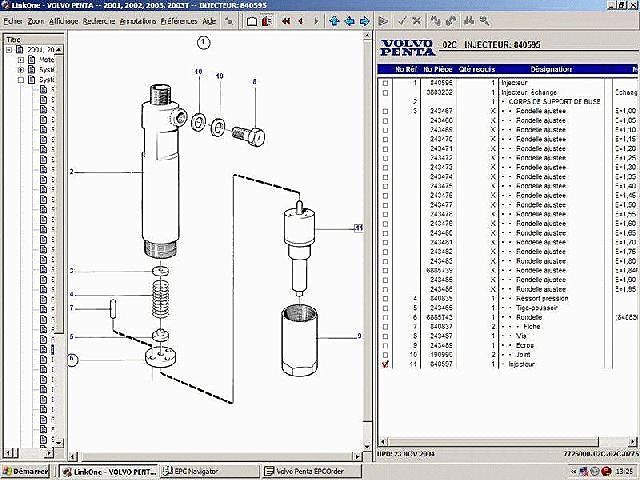Click the Démarrer start button

[25, 471]
